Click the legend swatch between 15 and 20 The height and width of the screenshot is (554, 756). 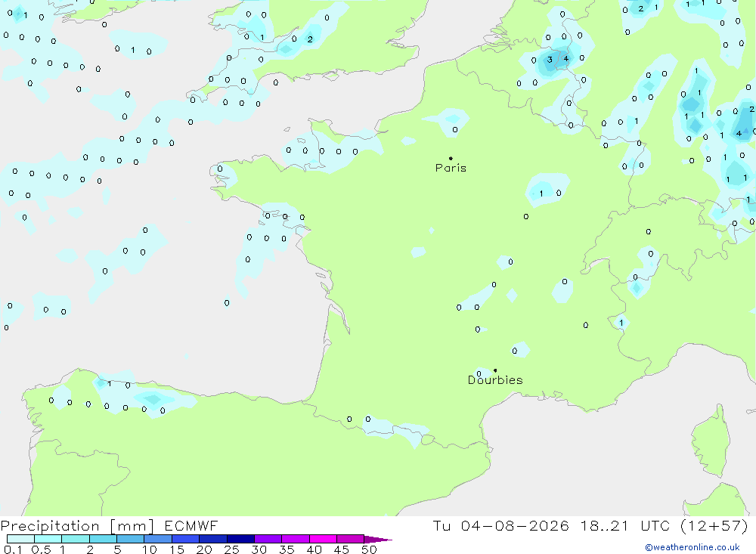(185, 539)
